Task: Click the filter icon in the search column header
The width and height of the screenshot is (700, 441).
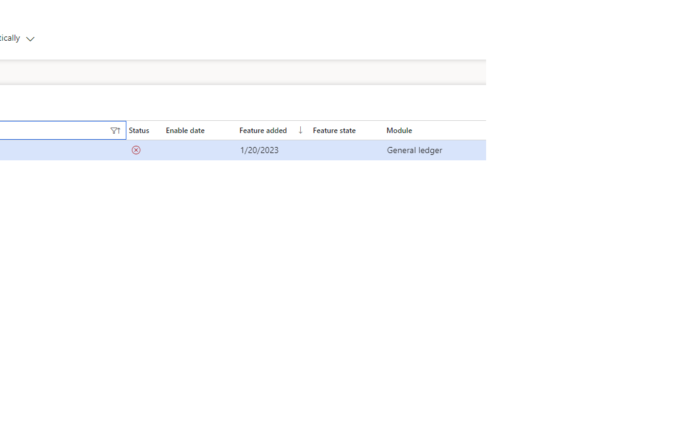Action: click(x=115, y=130)
